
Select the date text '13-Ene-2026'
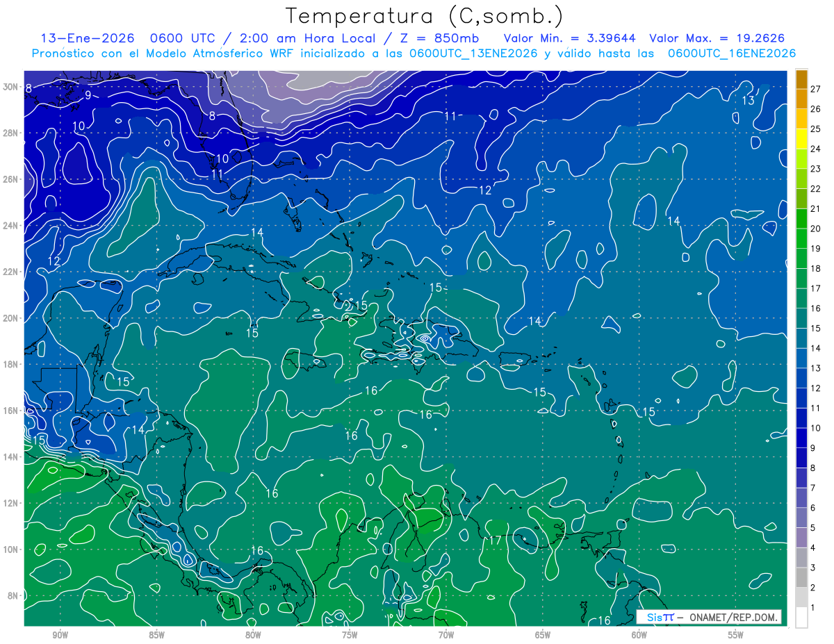[86, 38]
